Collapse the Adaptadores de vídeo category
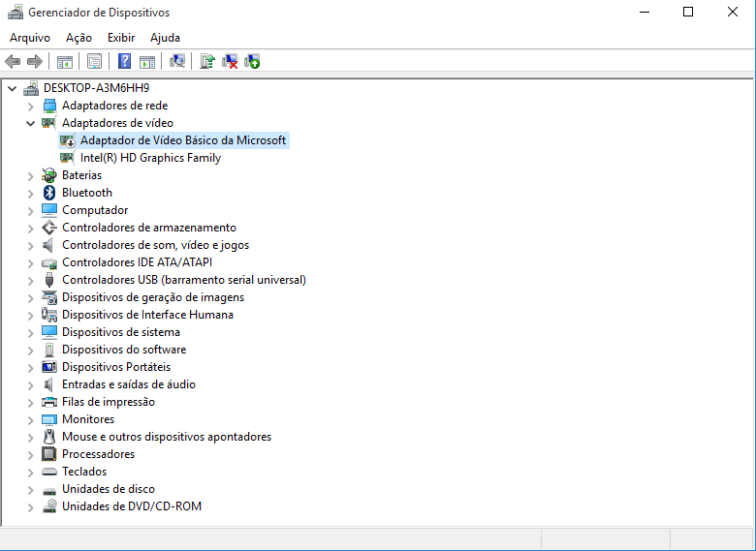This screenshot has height=551, width=756. (x=30, y=123)
